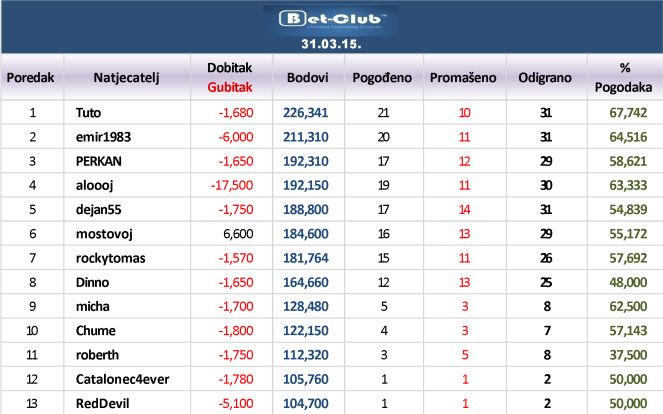
Task: Open competitor emir1983 entry
Action: pyautogui.click(x=101, y=136)
